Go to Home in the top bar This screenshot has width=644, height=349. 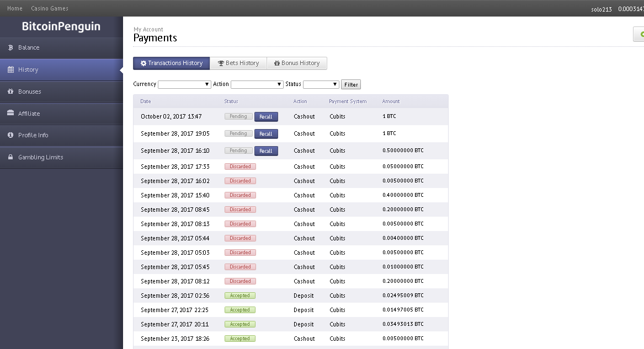coord(15,8)
